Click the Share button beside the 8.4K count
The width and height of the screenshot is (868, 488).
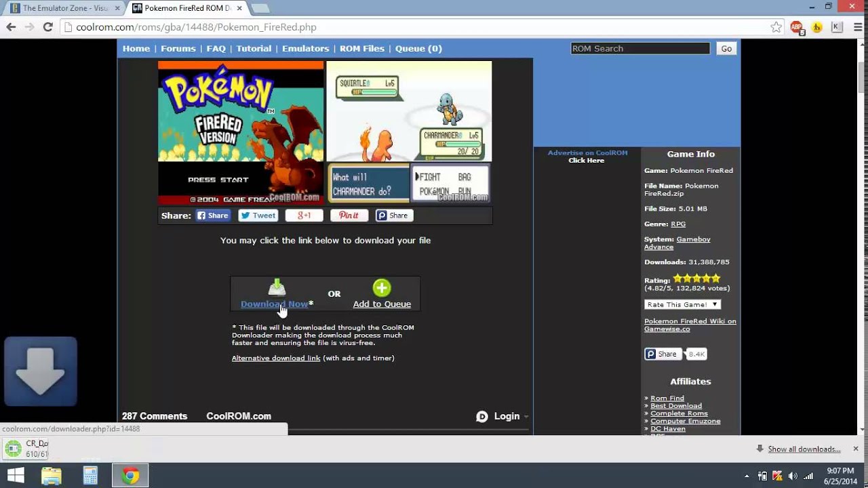662,354
